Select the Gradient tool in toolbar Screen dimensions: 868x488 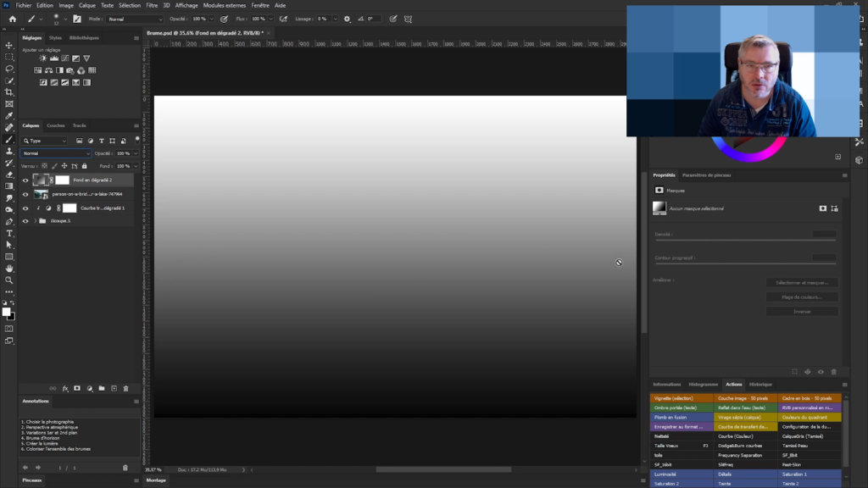(x=8, y=186)
